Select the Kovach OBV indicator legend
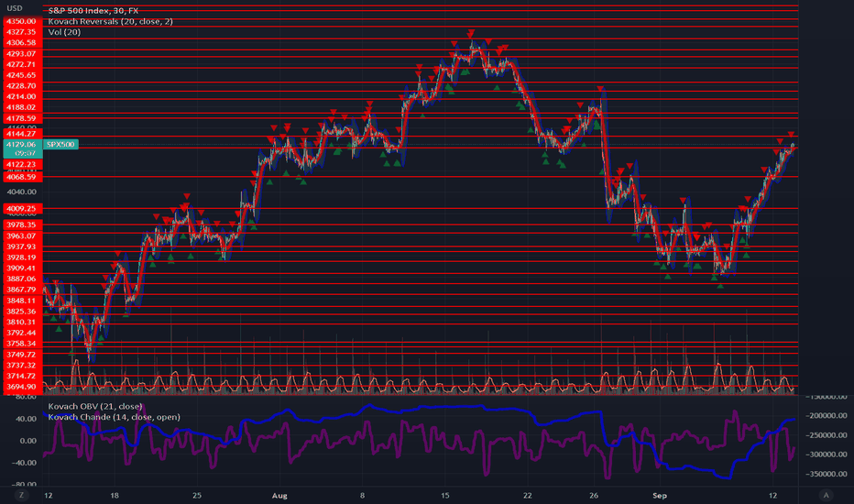 click(95, 406)
